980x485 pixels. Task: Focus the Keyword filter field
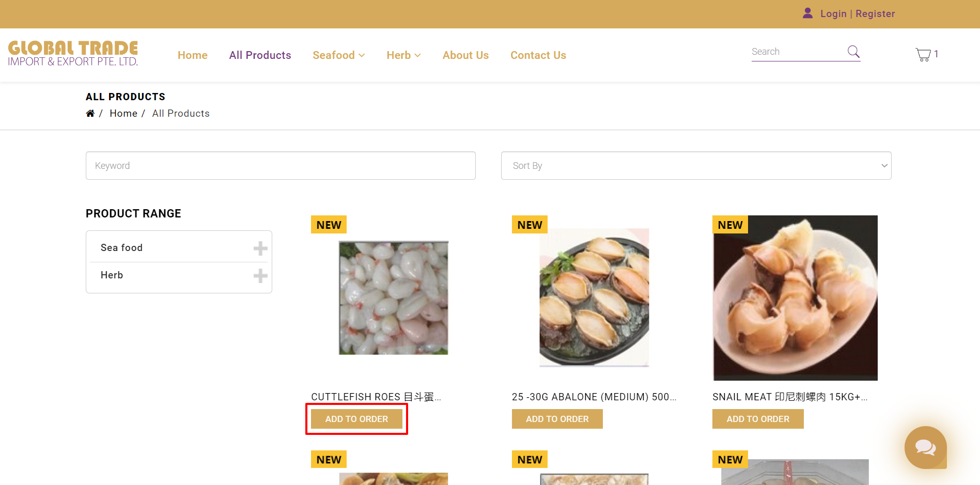(281, 166)
